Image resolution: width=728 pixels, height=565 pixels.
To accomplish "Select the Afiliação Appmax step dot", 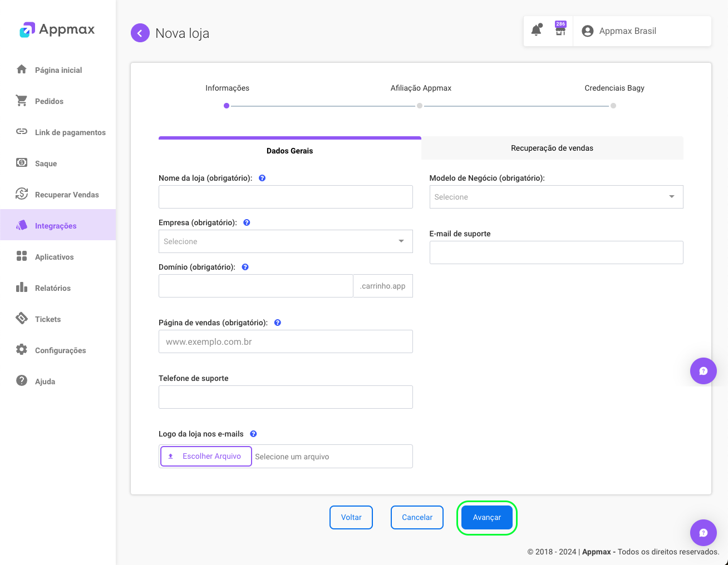I will pyautogui.click(x=420, y=105).
